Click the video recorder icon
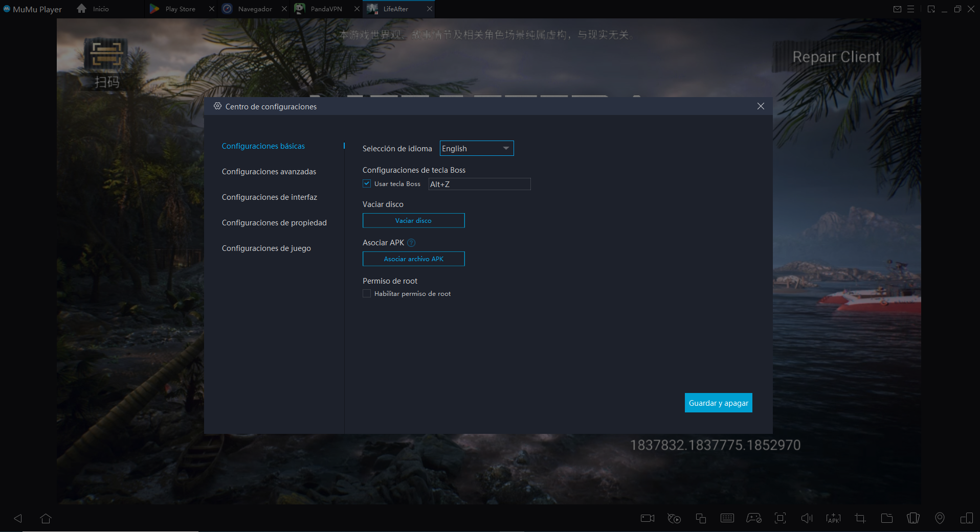Screen dimensions: 980x532 point(648,518)
